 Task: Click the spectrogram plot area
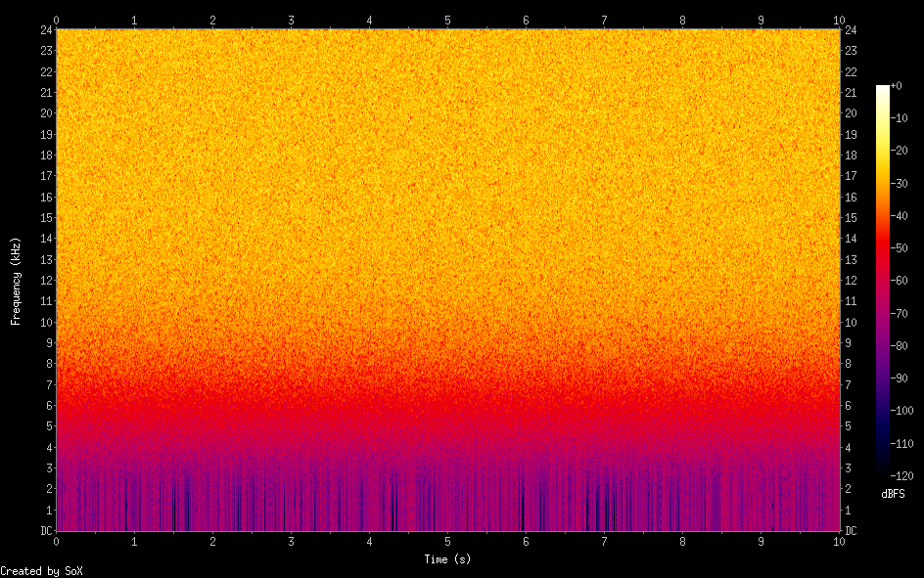pyautogui.click(x=448, y=280)
